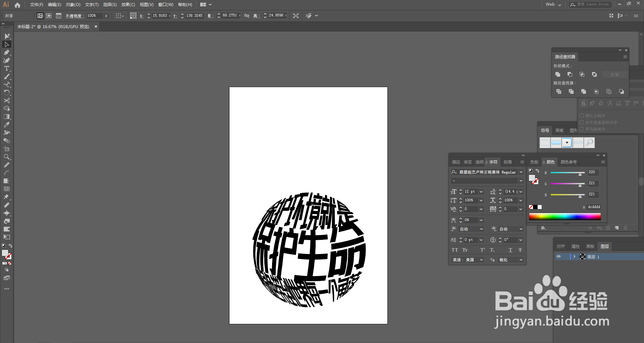Select the Type tool
The width and height of the screenshot is (644, 343).
click(x=7, y=68)
